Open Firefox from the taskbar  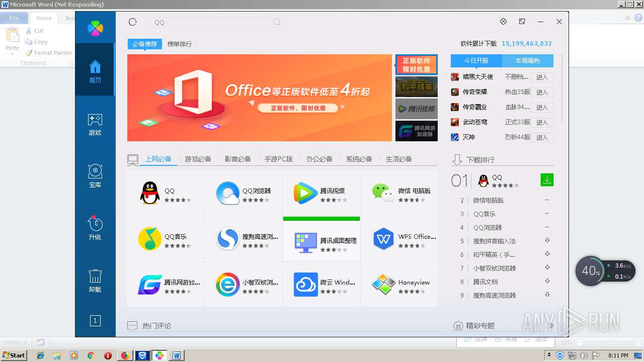[125, 355]
